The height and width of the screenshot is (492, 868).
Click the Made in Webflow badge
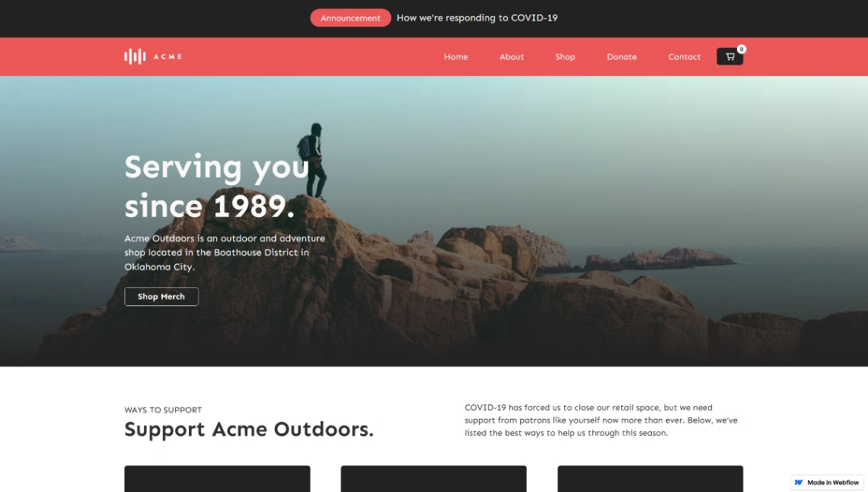(828, 483)
